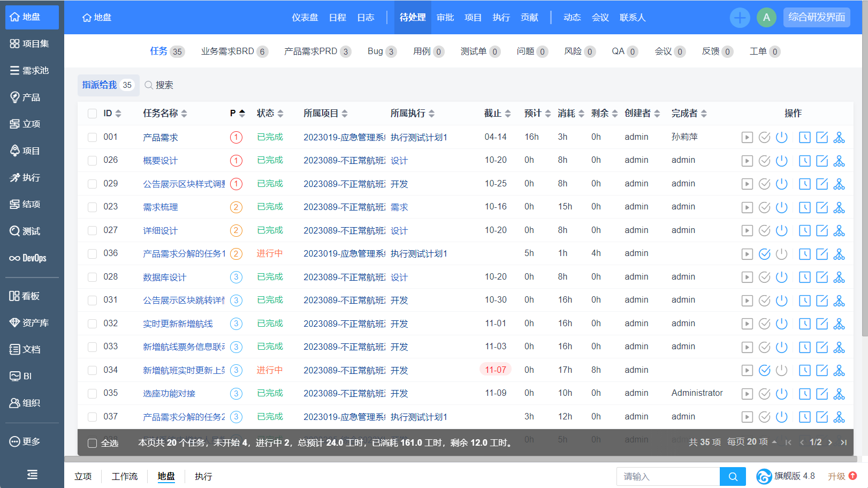This screenshot has height=488, width=868.
Task: Click the 请输入 search input field
Action: coord(668,476)
